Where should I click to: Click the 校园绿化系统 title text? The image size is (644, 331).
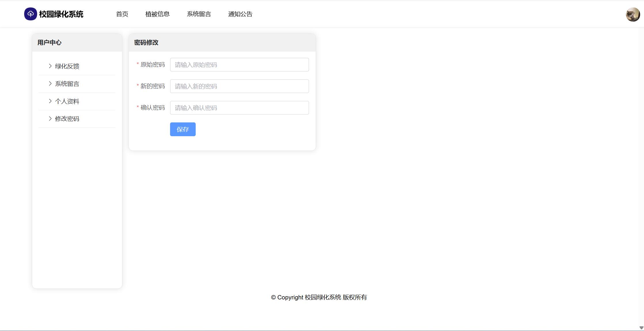coord(61,14)
